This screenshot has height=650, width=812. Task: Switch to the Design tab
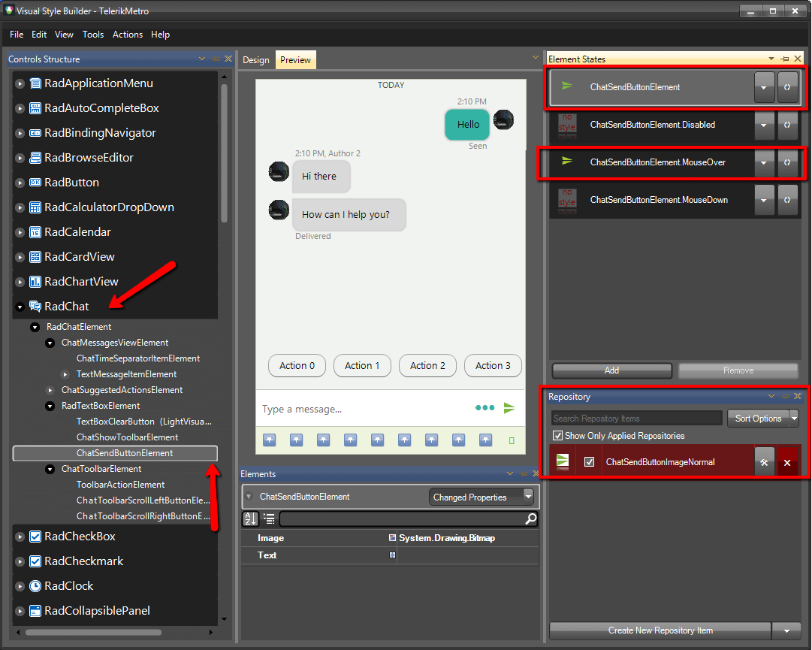coord(255,59)
